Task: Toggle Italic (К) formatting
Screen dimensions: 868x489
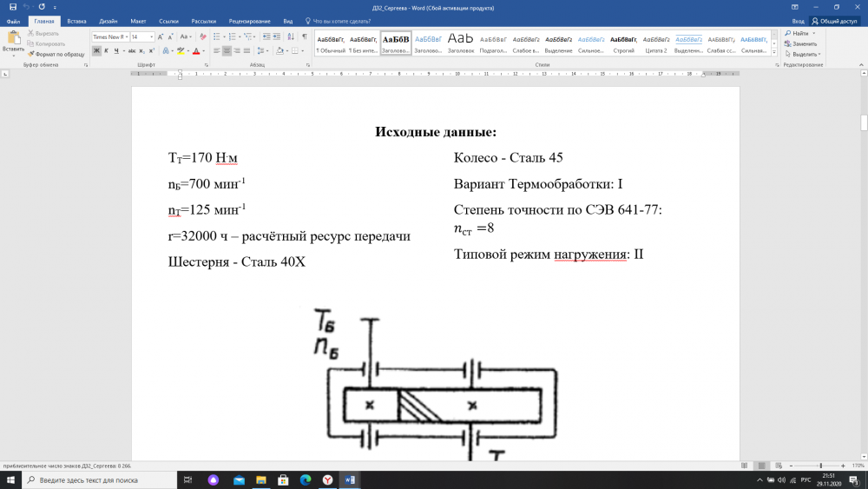Action: tap(106, 51)
